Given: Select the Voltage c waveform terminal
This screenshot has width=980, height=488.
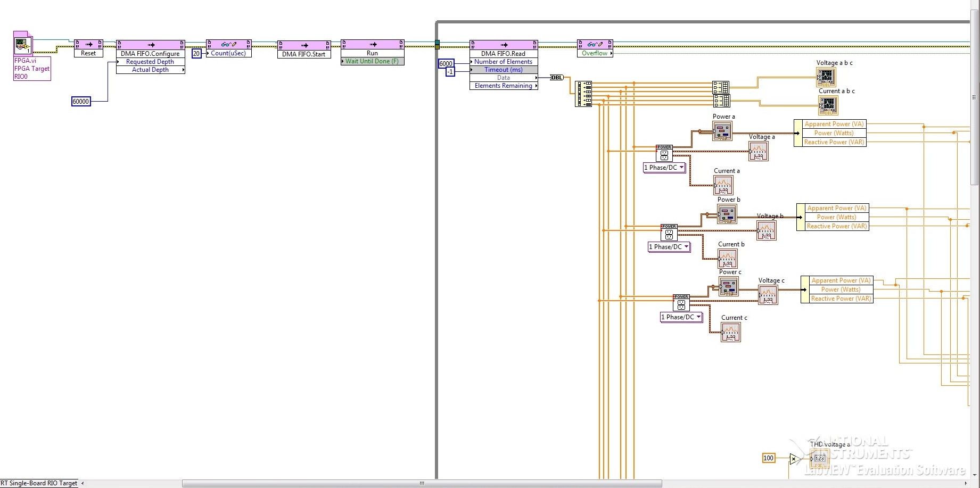Looking at the screenshot, I should pyautogui.click(x=768, y=295).
